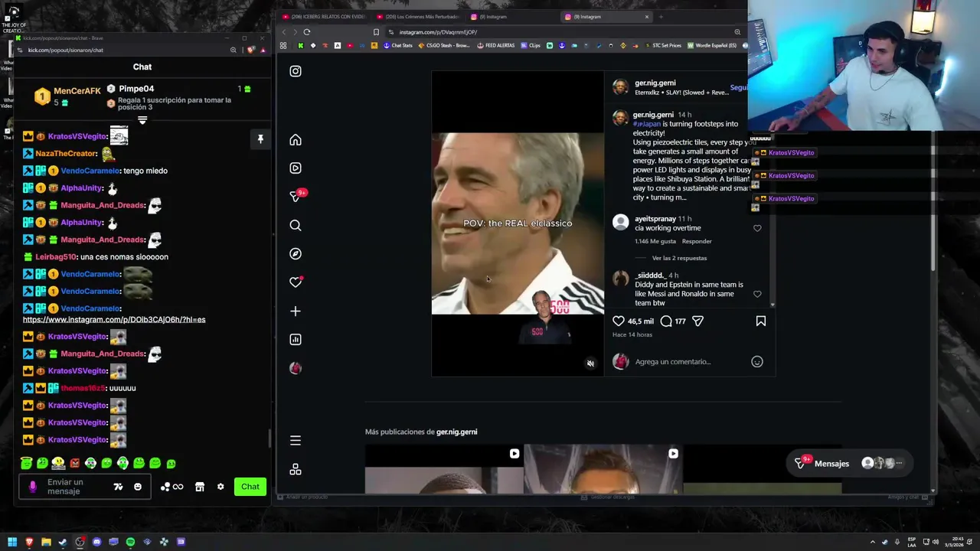Like the post with the heart icon
Viewport: 980px width, 551px height.
619,321
